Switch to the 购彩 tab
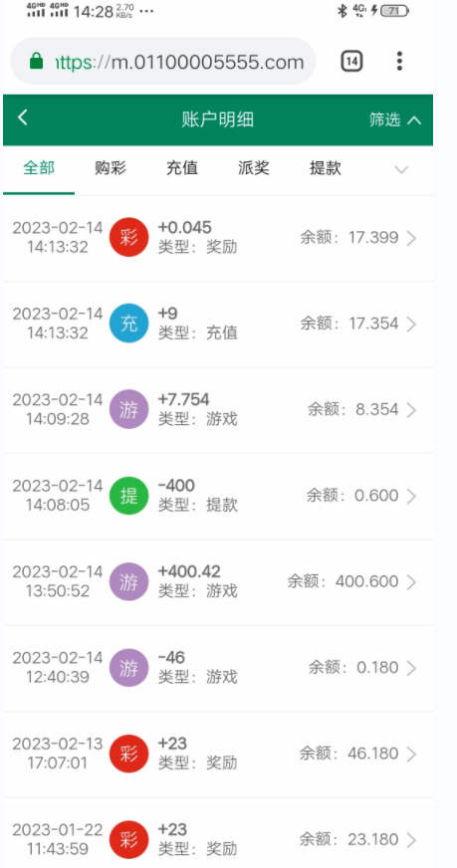 tap(111, 168)
